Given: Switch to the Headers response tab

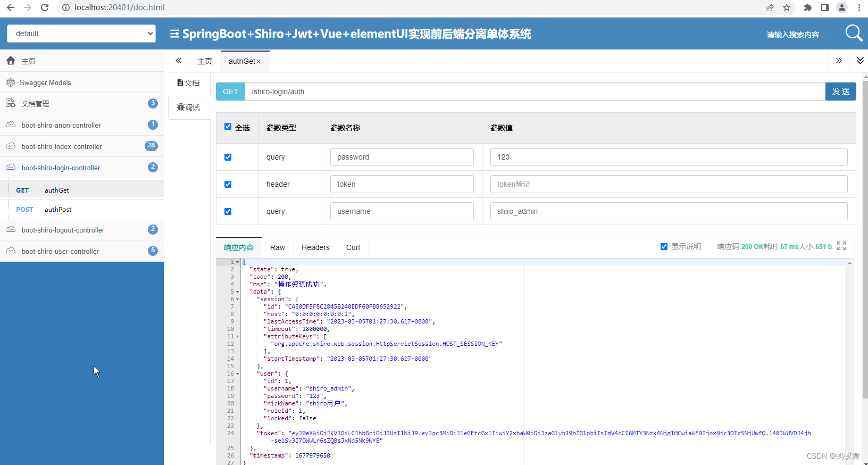Looking at the screenshot, I should (x=315, y=247).
